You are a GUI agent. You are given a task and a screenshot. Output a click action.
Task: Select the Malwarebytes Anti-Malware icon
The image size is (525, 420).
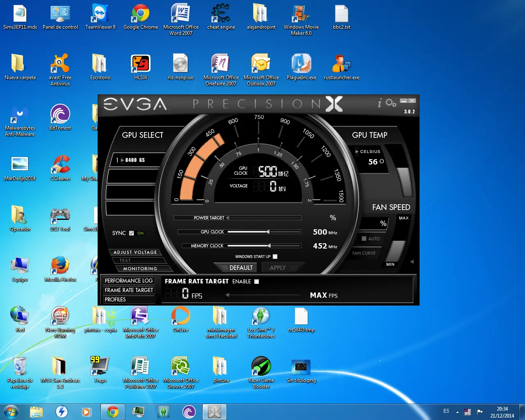[x=20, y=121]
